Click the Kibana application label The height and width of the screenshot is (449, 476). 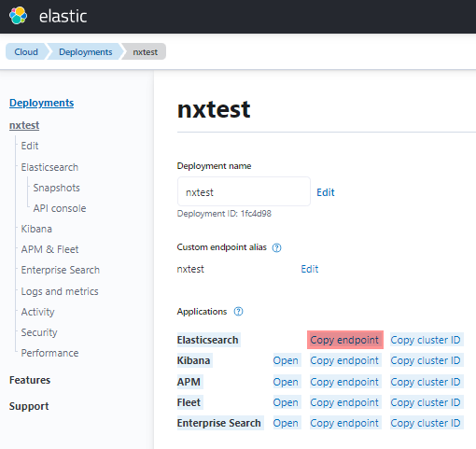click(194, 360)
